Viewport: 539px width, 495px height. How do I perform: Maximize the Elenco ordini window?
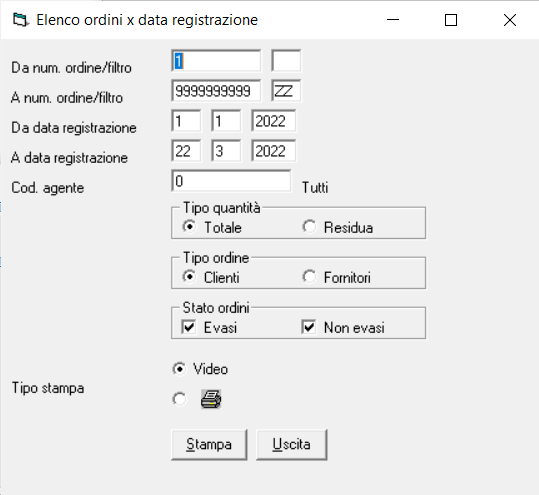pyautogui.click(x=451, y=20)
